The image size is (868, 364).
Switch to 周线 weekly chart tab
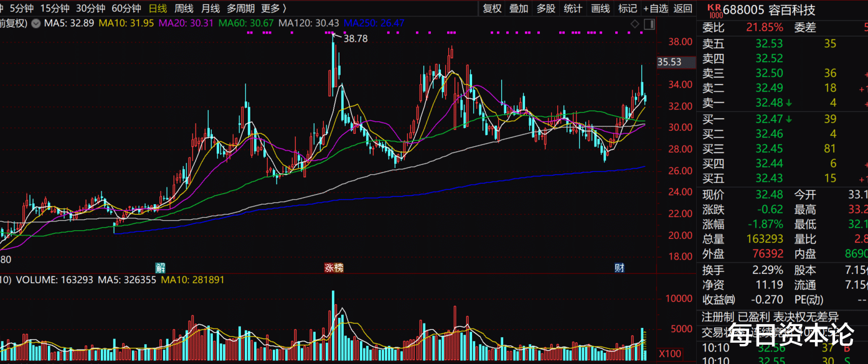click(184, 8)
